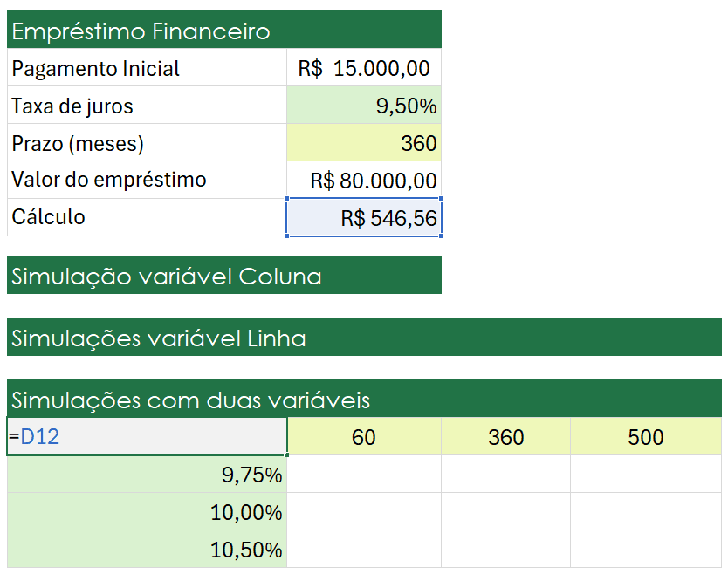Select the R$ 546,56 result cell

(364, 217)
